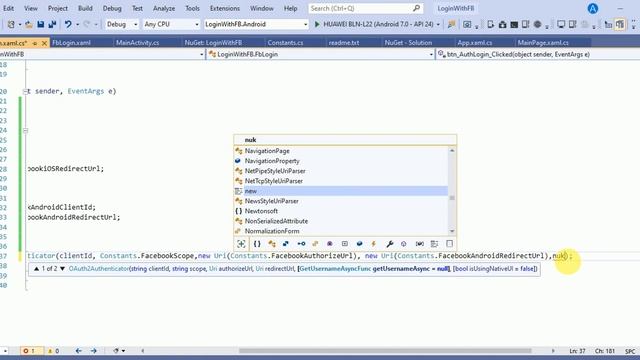Viewport: 640px width, 360px height.
Task: Click the navigate backward arrow in status area
Action: pos(78,351)
